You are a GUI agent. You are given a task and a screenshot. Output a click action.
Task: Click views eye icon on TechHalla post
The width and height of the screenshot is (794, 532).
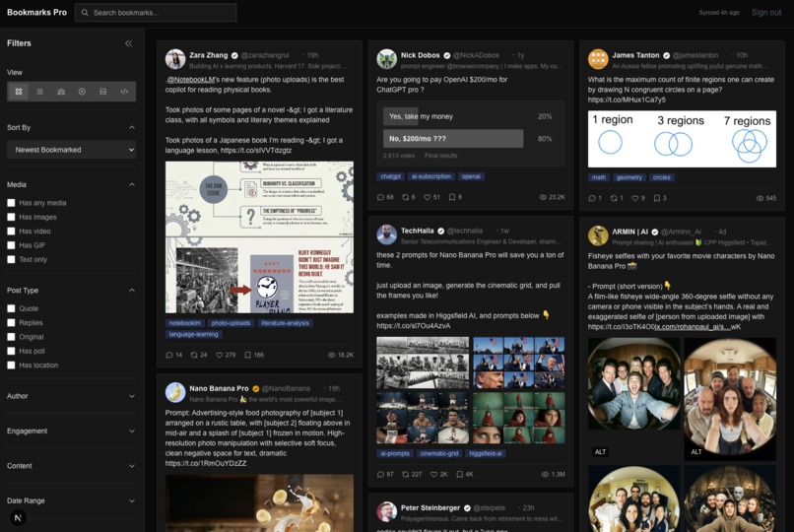click(545, 474)
